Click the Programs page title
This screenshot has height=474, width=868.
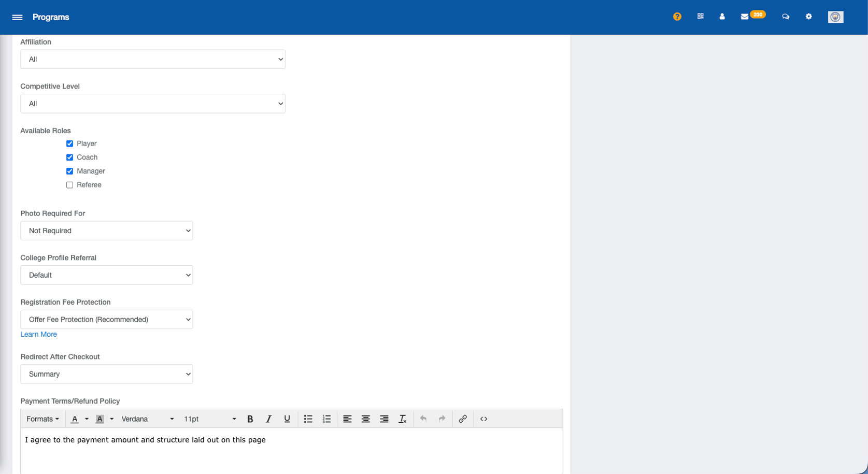pos(51,17)
